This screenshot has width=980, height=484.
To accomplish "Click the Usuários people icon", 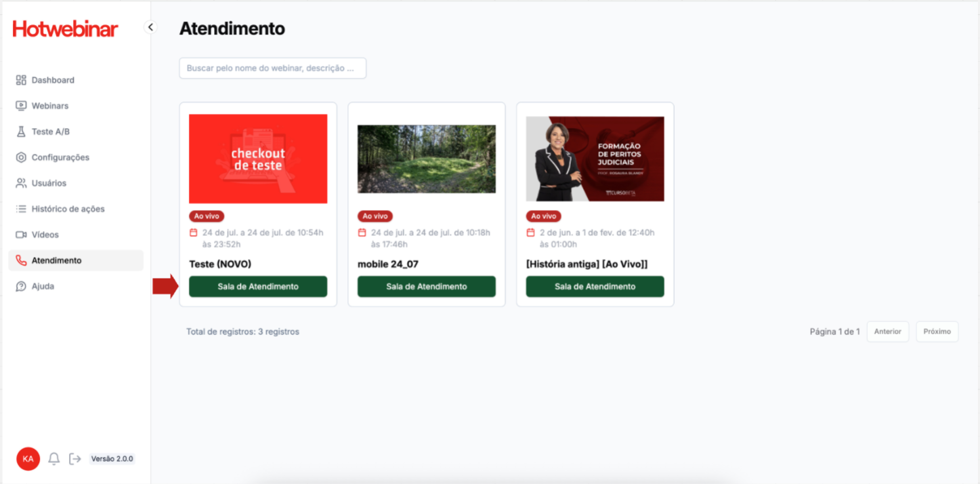I will 21,183.
